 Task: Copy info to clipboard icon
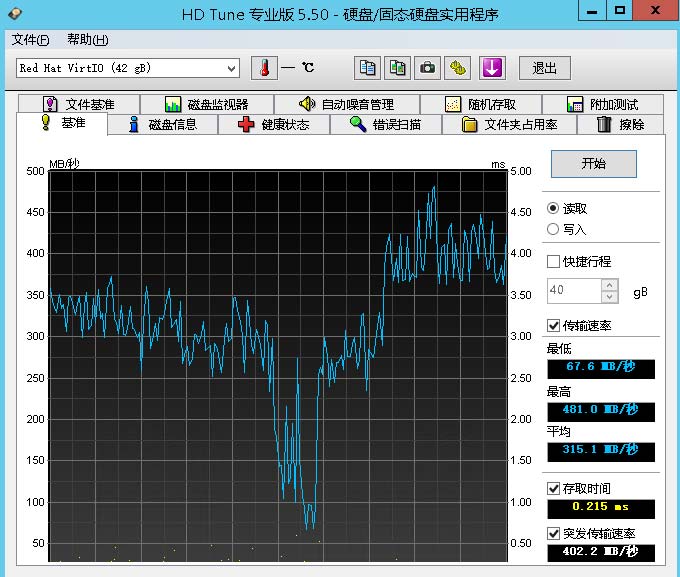point(367,68)
